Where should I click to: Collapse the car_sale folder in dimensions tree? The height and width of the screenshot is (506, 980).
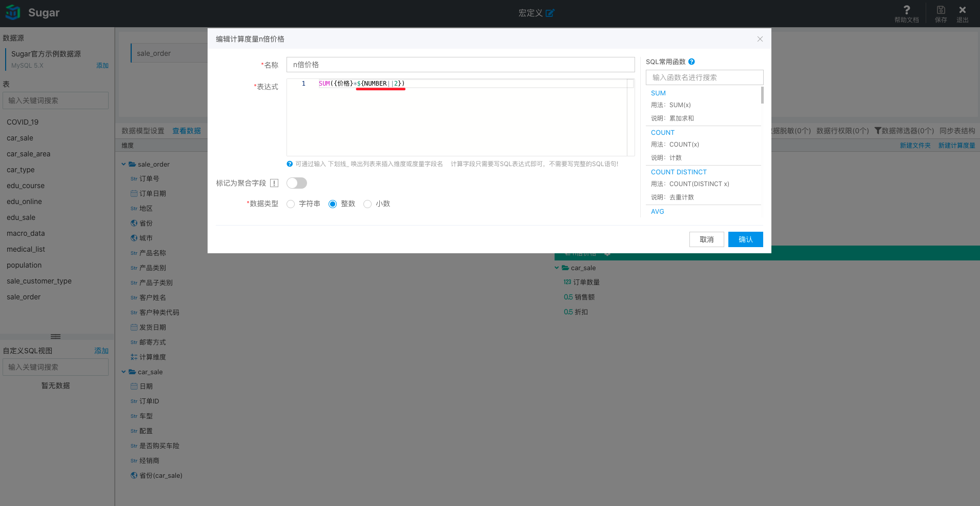(124, 372)
